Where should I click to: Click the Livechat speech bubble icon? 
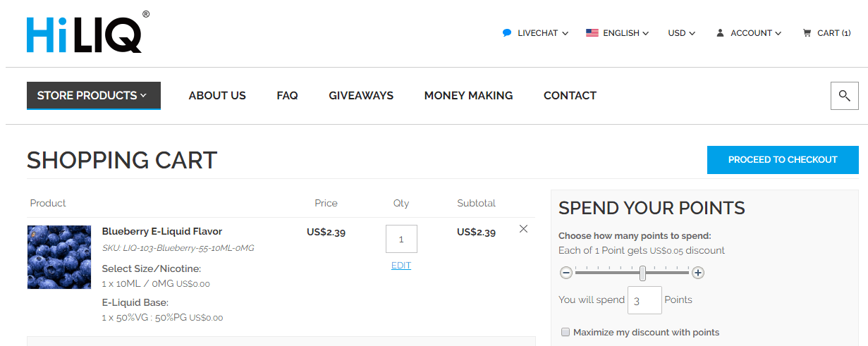click(x=507, y=33)
